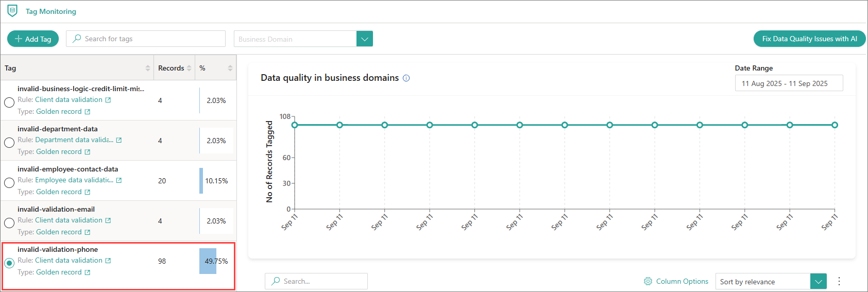Screen dimensions: 868x292
Task: Open the Date Range picker
Action: 788,83
